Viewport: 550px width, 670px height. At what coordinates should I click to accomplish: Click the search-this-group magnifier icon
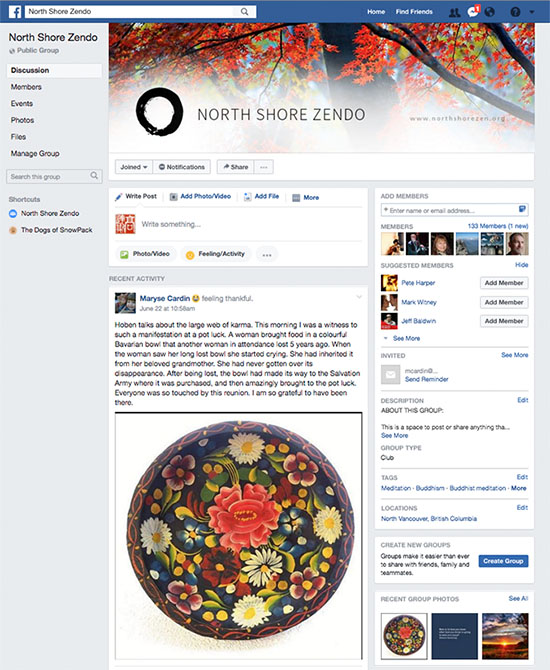click(x=94, y=176)
